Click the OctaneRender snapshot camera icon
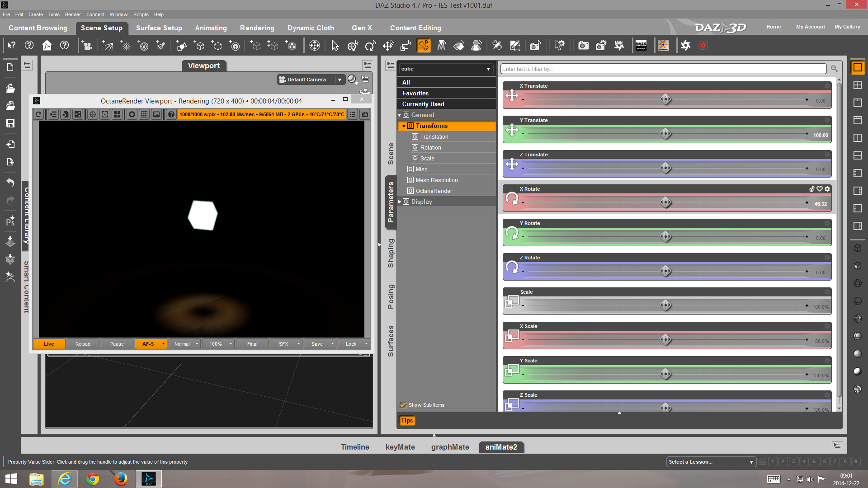868x488 pixels. tap(365, 114)
